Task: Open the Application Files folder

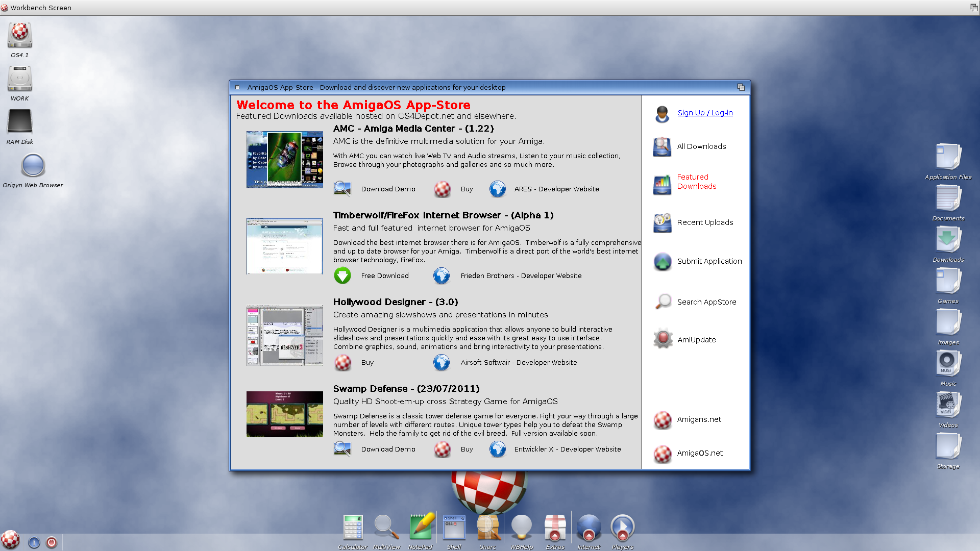Action: click(948, 157)
